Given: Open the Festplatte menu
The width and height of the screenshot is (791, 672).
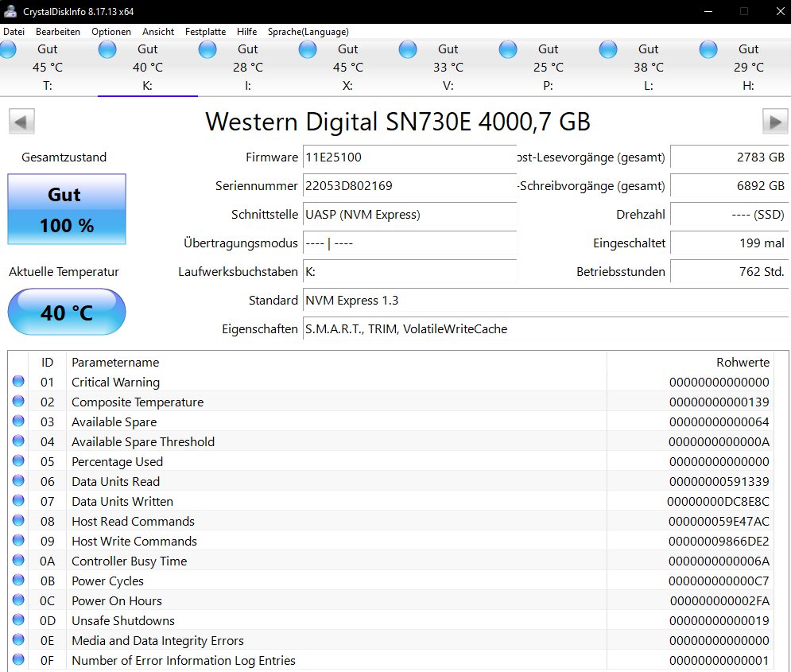Looking at the screenshot, I should click(205, 32).
